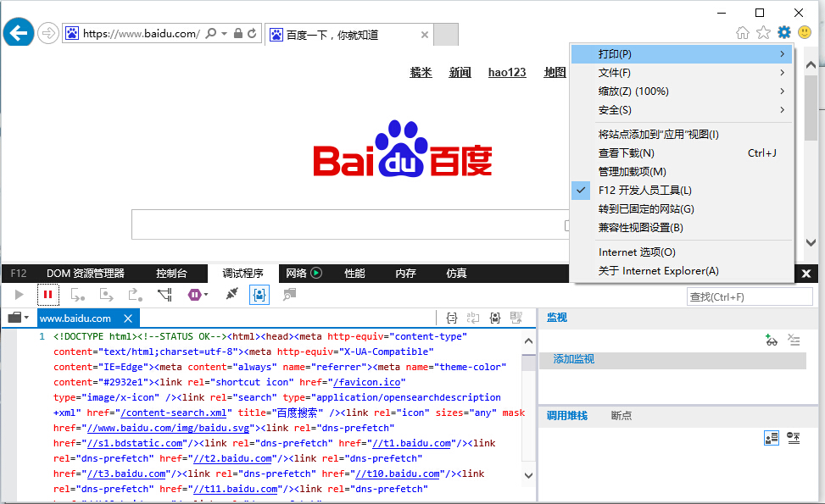Viewport: 825px width, 504px height.
Task: Open the exception behavior dropdown arrow
Action: (x=206, y=295)
